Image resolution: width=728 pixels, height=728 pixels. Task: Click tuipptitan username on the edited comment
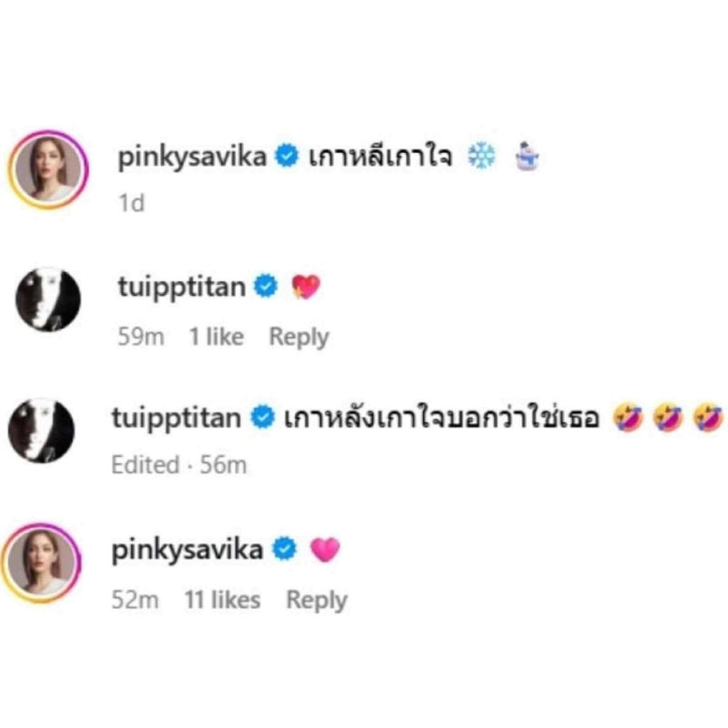click(x=176, y=418)
